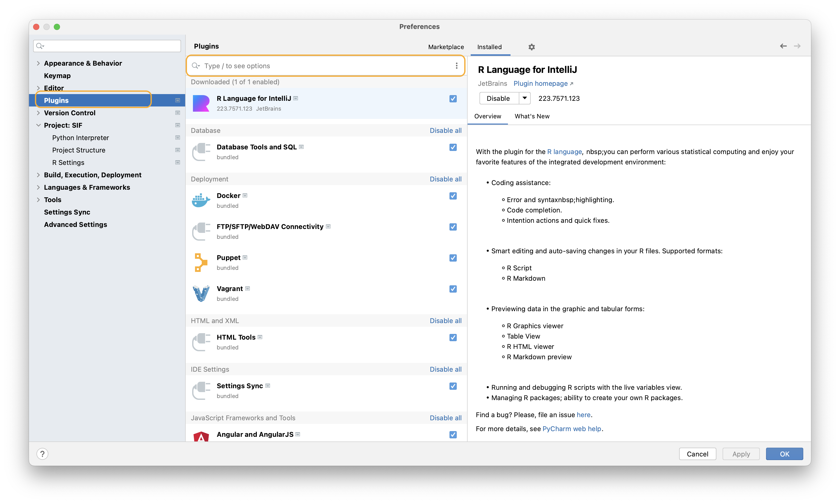
Task: Open the help question mark button
Action: coord(42,454)
